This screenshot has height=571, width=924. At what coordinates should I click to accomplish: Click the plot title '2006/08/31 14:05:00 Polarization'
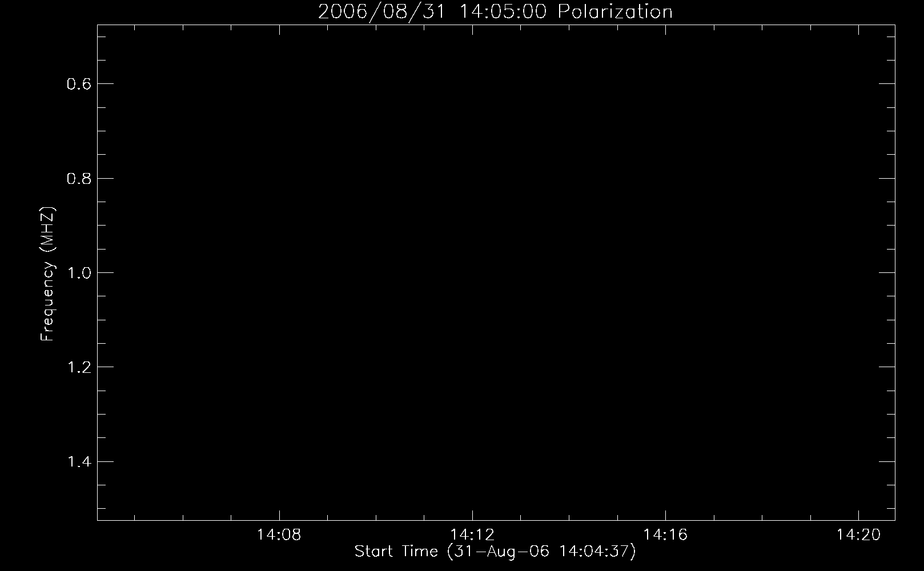(495, 12)
